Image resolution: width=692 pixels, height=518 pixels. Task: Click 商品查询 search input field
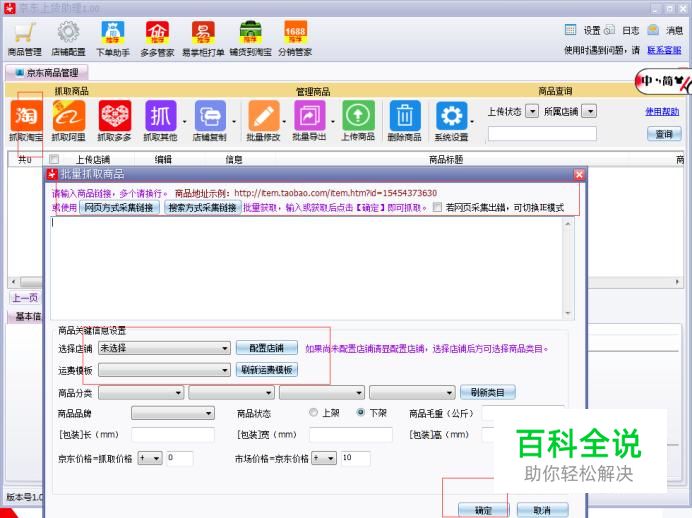(542, 134)
